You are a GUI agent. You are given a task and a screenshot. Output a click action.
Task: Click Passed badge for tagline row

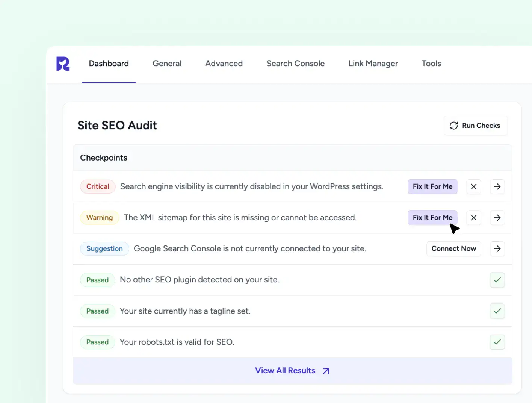coord(97,311)
